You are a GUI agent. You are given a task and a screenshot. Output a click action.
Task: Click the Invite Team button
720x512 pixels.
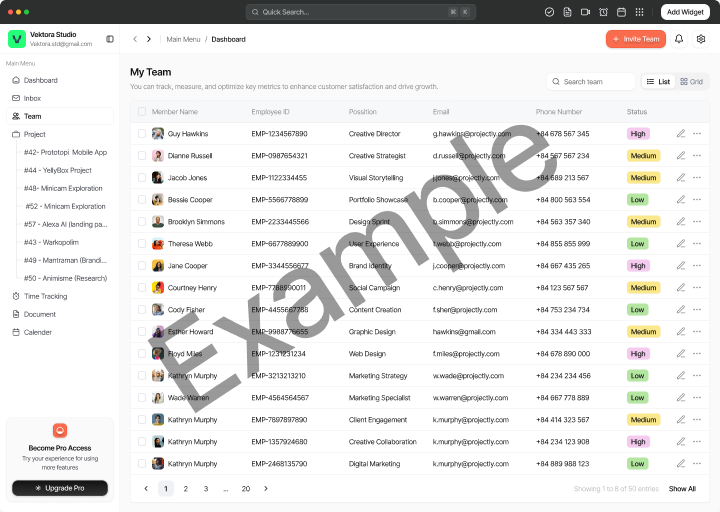(x=636, y=39)
